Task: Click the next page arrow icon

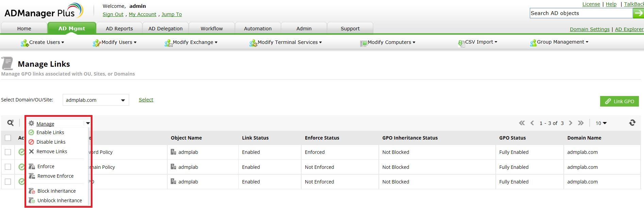Action: point(571,123)
